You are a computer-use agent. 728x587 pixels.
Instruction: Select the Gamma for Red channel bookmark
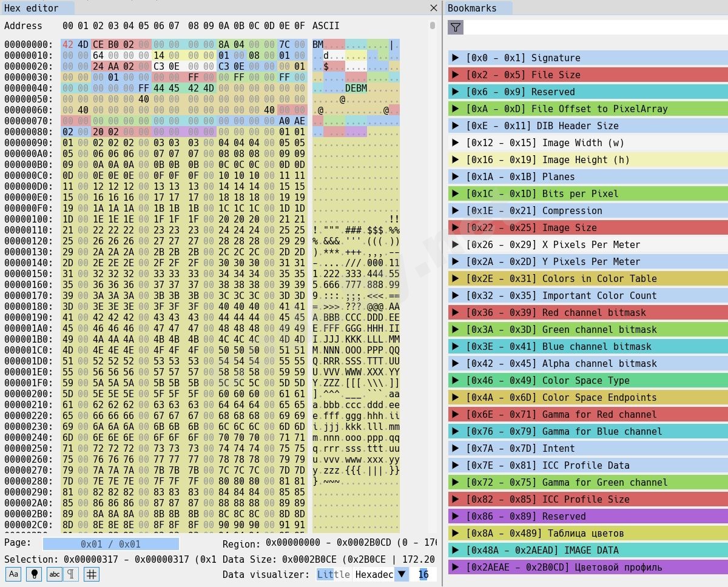[x=588, y=414]
